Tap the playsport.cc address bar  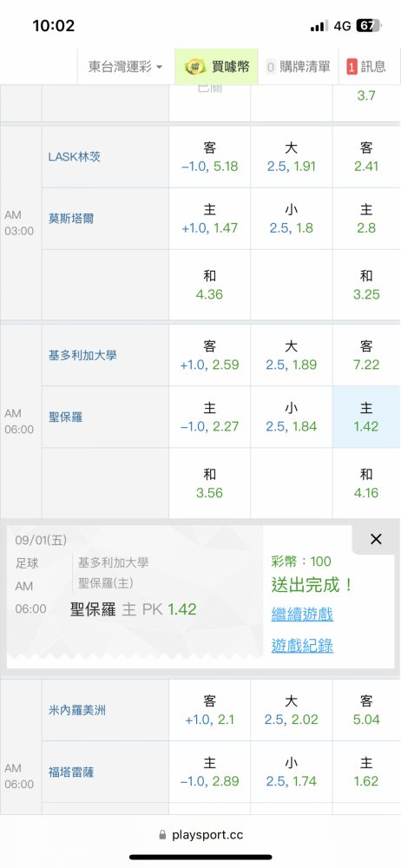200,834
